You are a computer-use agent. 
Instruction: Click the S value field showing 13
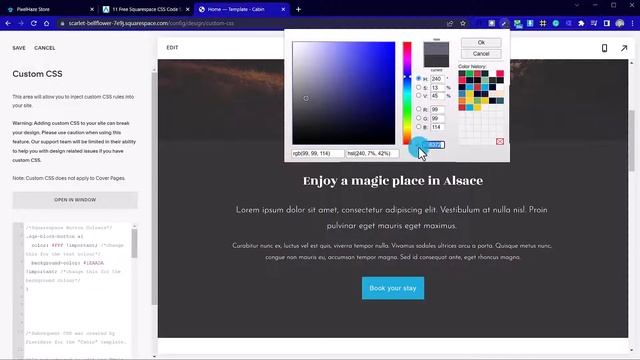(x=437, y=87)
